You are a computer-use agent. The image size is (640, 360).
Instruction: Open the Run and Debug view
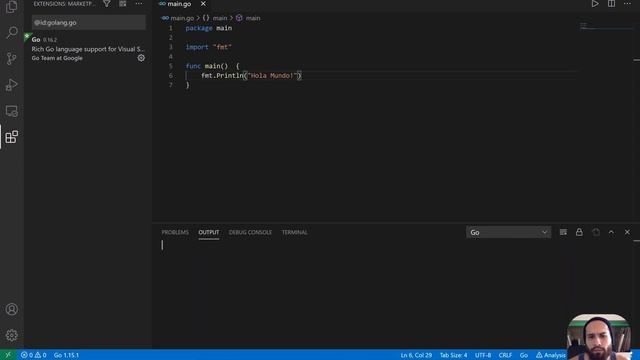pos(11,84)
